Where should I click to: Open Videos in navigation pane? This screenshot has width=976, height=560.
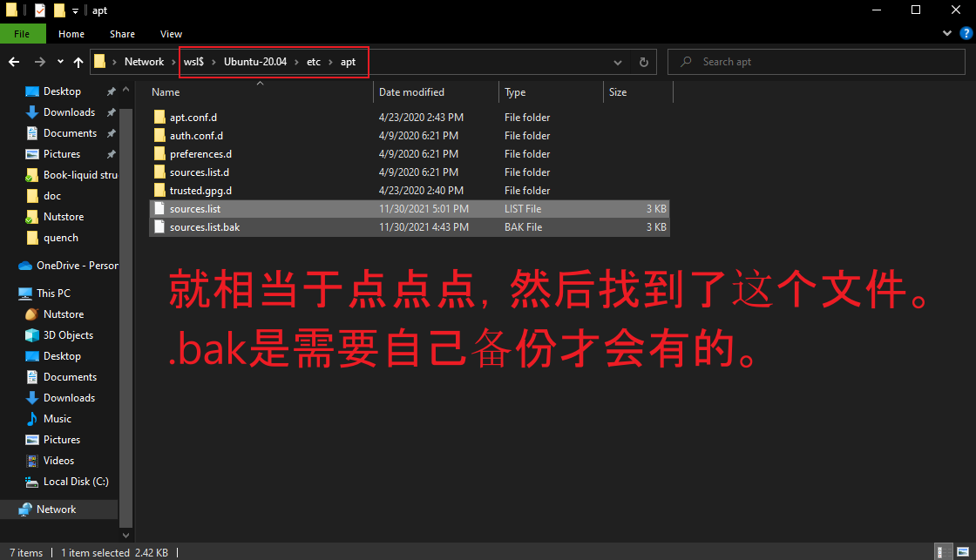(x=58, y=461)
